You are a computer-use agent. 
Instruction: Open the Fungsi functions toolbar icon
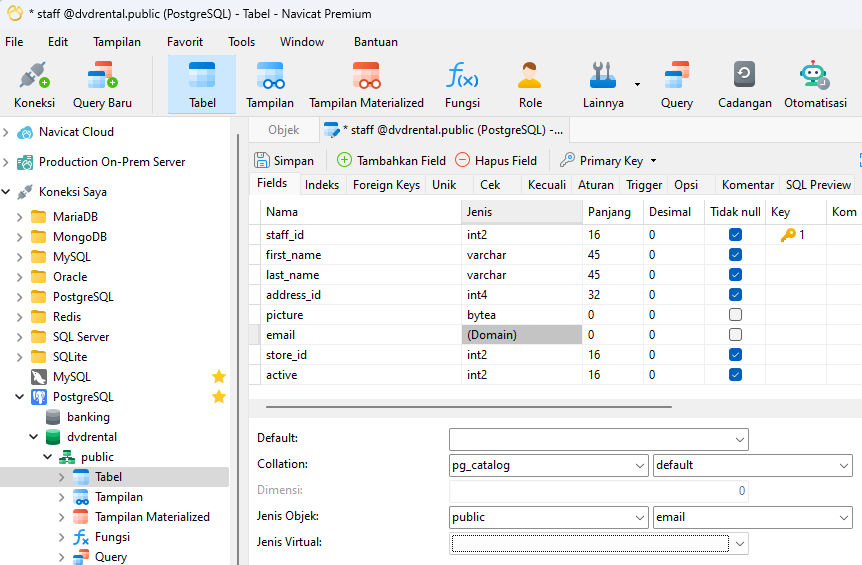click(462, 85)
